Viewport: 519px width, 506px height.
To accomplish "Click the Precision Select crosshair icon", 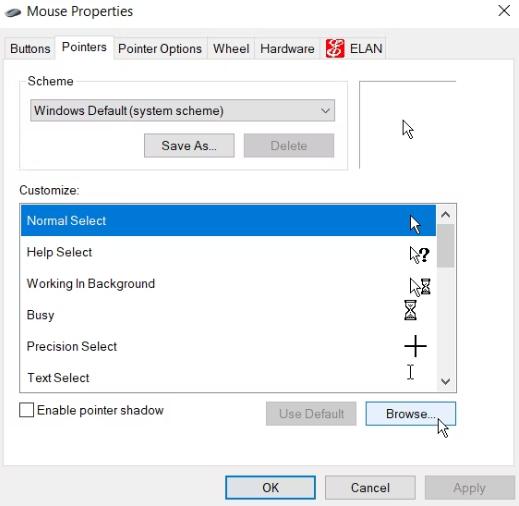I will point(415,346).
